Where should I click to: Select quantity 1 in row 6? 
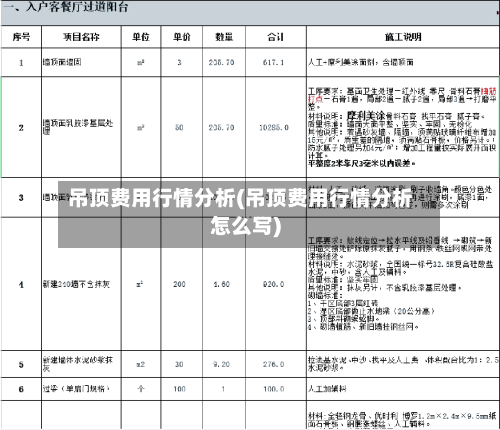click(223, 389)
